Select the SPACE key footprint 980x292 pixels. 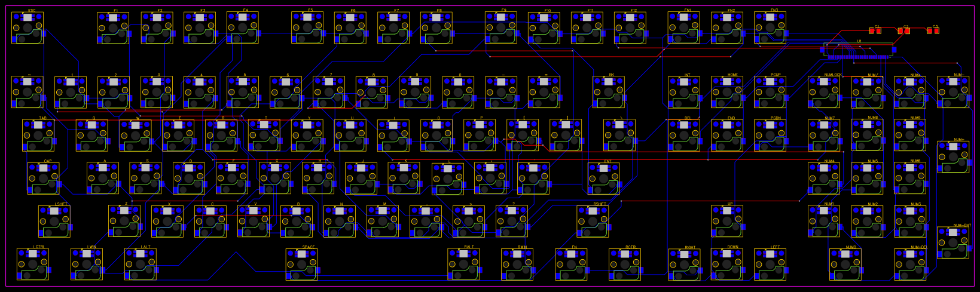click(x=302, y=265)
